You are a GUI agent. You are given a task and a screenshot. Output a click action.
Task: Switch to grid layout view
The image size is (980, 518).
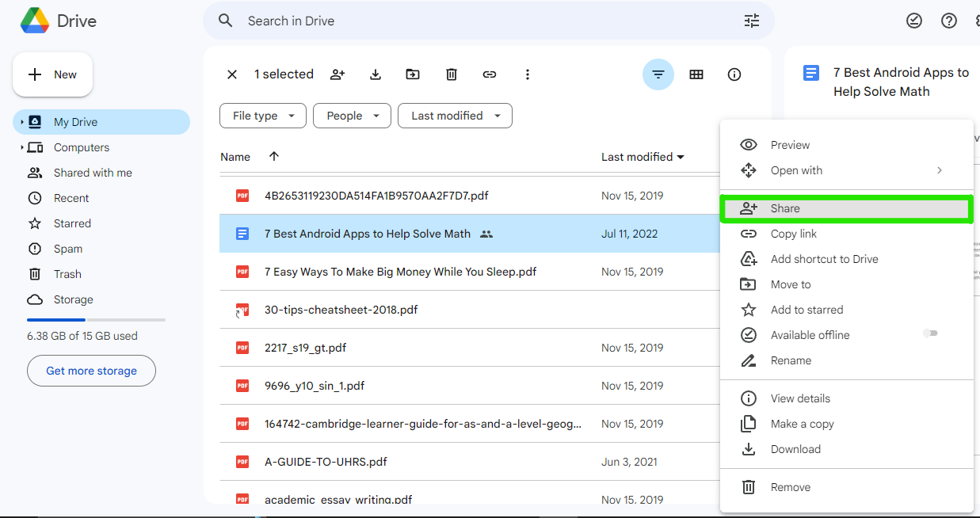coord(696,74)
